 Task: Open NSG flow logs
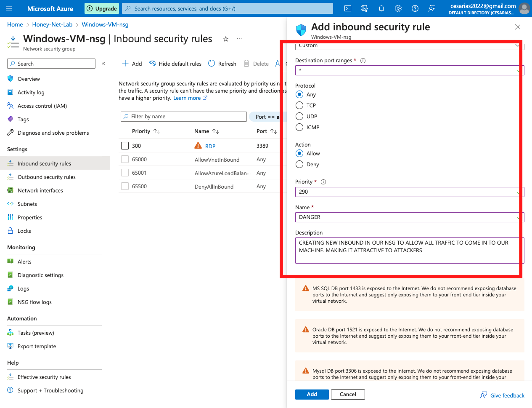click(x=34, y=302)
